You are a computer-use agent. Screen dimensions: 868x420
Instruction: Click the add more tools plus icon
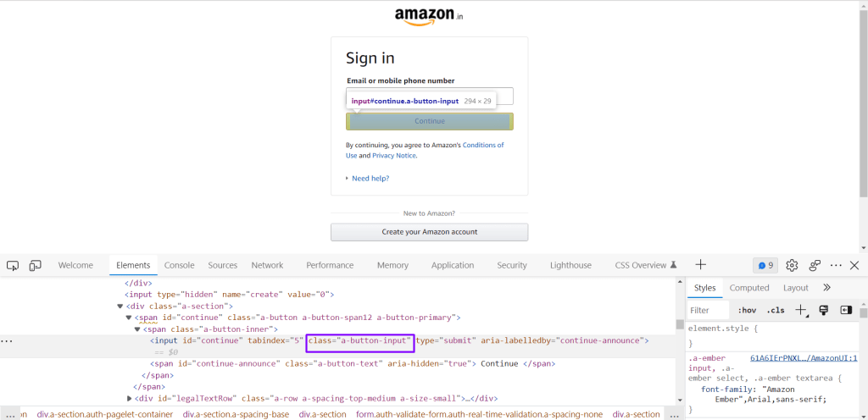[x=700, y=265]
